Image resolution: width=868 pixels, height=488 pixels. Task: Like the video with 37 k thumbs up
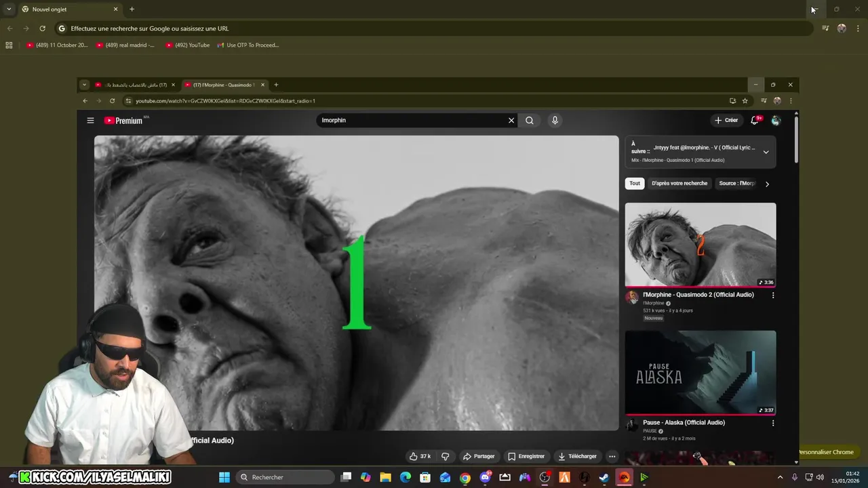tap(420, 456)
